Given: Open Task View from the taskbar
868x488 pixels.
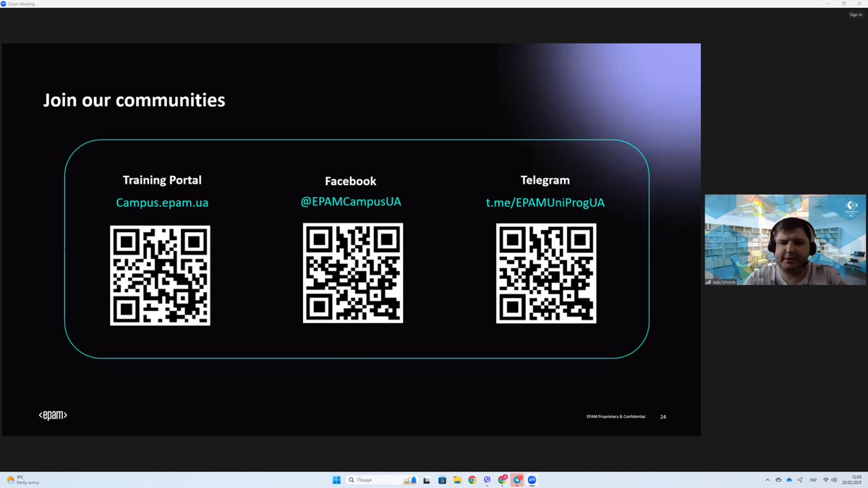Looking at the screenshot, I should [x=427, y=480].
